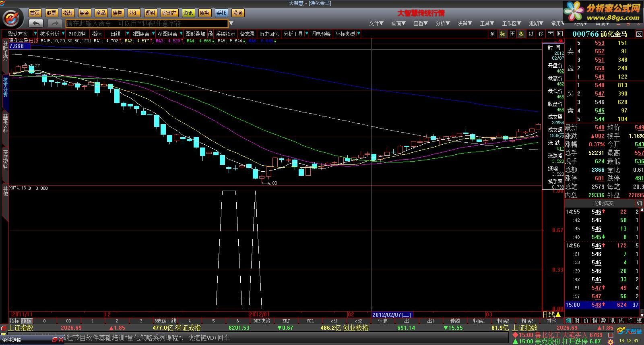
Task: Expand the 坐标类型 dropdown arrow
Action: tap(359, 34)
